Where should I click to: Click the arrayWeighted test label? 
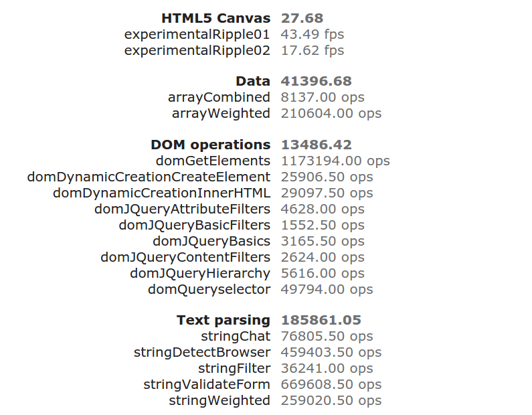click(221, 113)
